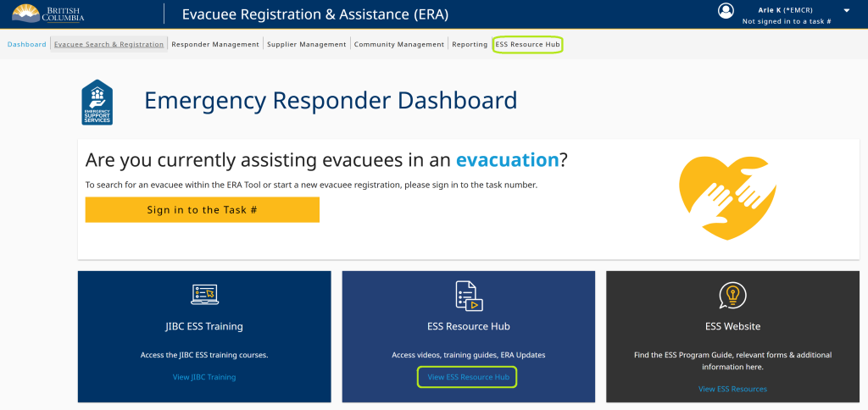This screenshot has height=410, width=868.
Task: Click 'To search for an evacuee' instruction text
Action: tap(311, 185)
